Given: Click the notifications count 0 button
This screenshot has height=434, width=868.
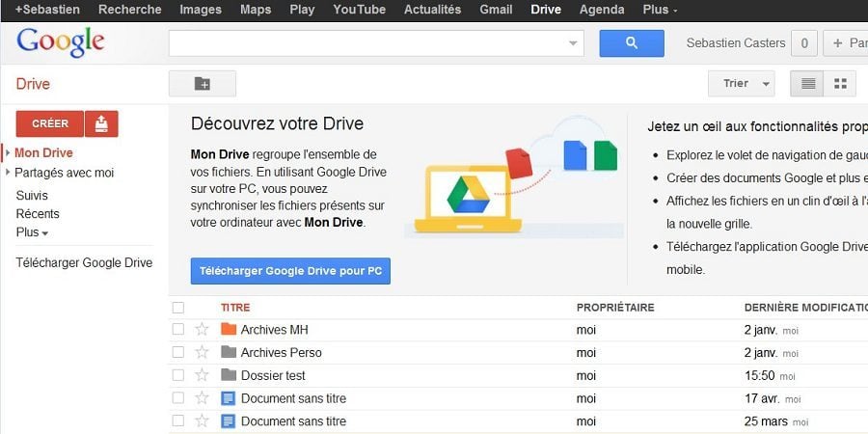Looking at the screenshot, I should [804, 43].
